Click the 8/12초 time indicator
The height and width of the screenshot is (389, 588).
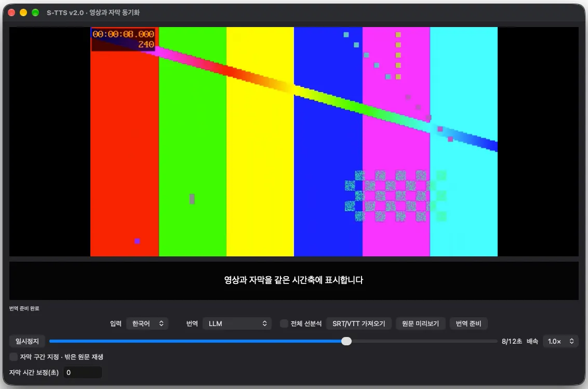click(512, 341)
